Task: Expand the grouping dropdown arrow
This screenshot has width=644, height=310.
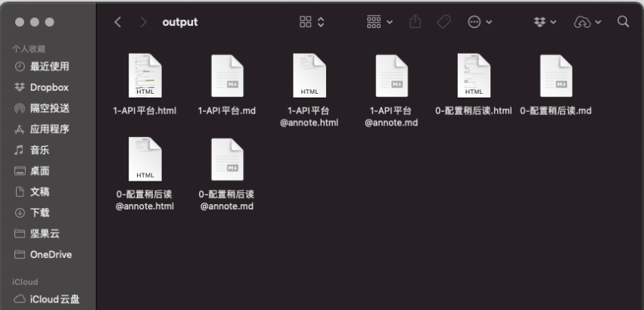Action: coord(390,22)
